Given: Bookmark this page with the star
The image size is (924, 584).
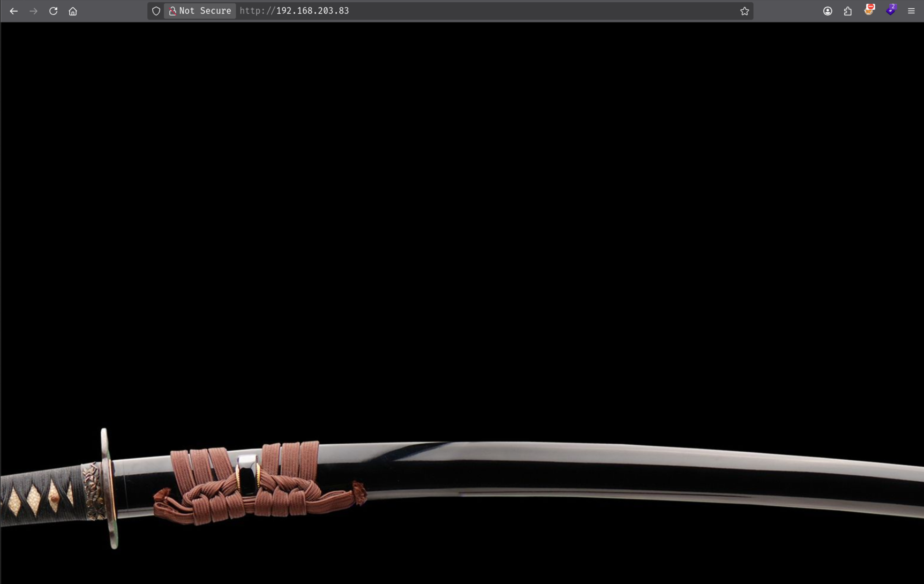Looking at the screenshot, I should (744, 11).
